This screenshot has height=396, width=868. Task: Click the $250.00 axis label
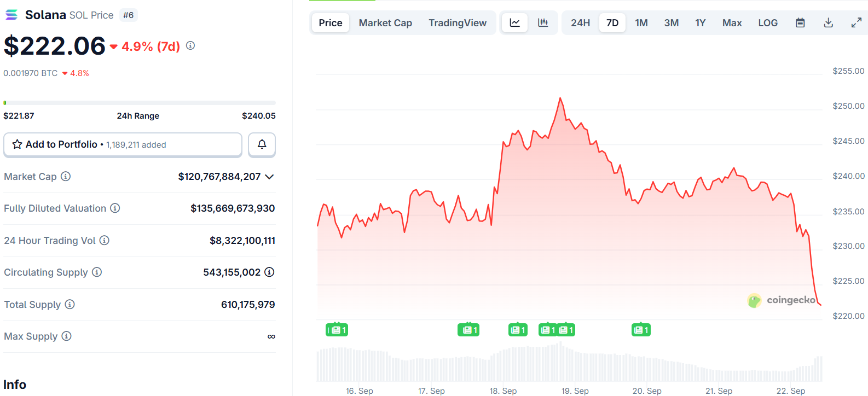(x=848, y=106)
